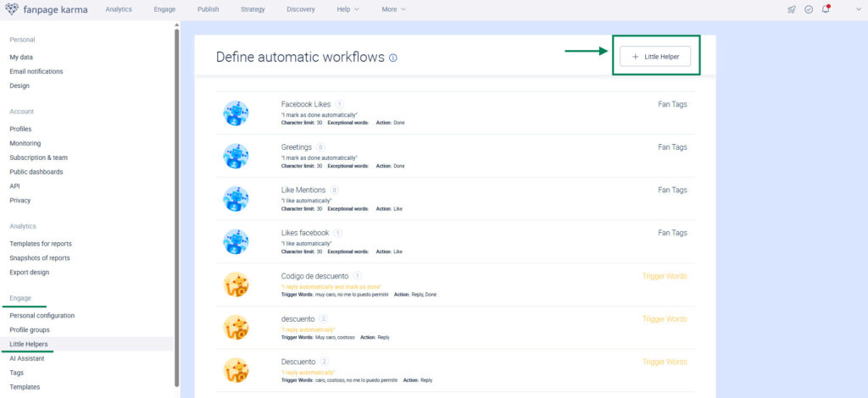Click the fanpage karma logo
The height and width of the screenshot is (398, 868).
coord(46,9)
